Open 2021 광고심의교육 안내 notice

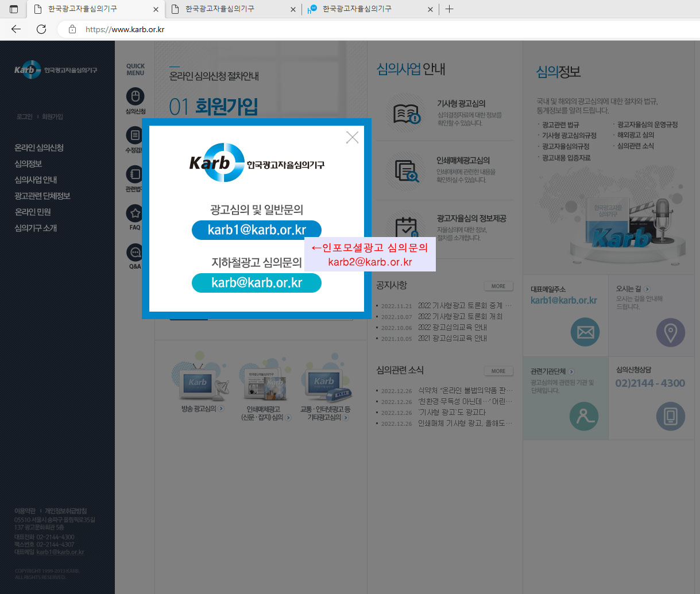point(453,339)
